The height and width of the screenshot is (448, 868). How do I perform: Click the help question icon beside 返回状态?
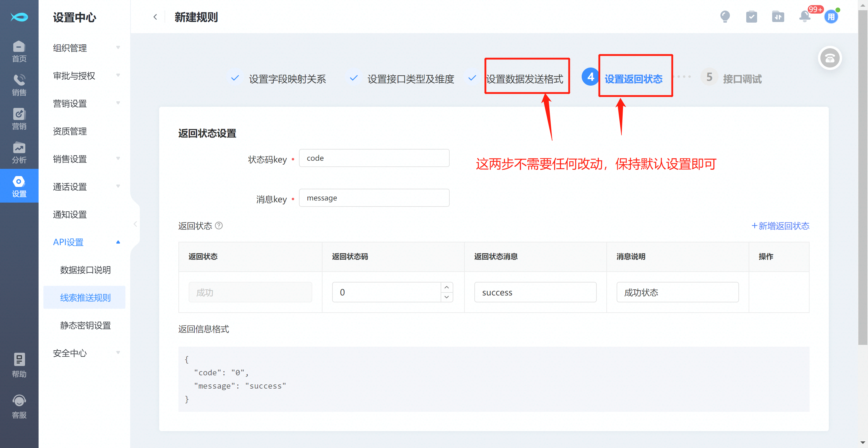pos(219,226)
